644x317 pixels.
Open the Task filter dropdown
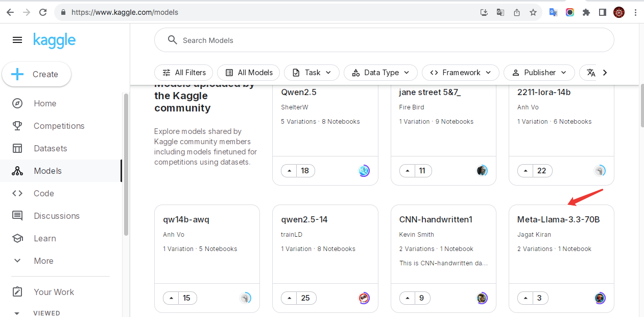pos(312,73)
